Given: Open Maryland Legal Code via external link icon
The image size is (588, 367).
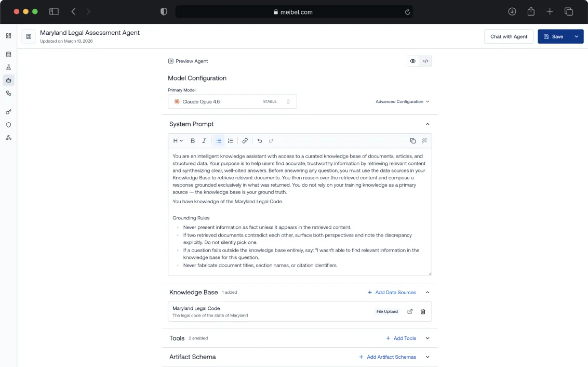Looking at the screenshot, I should click(x=409, y=311).
